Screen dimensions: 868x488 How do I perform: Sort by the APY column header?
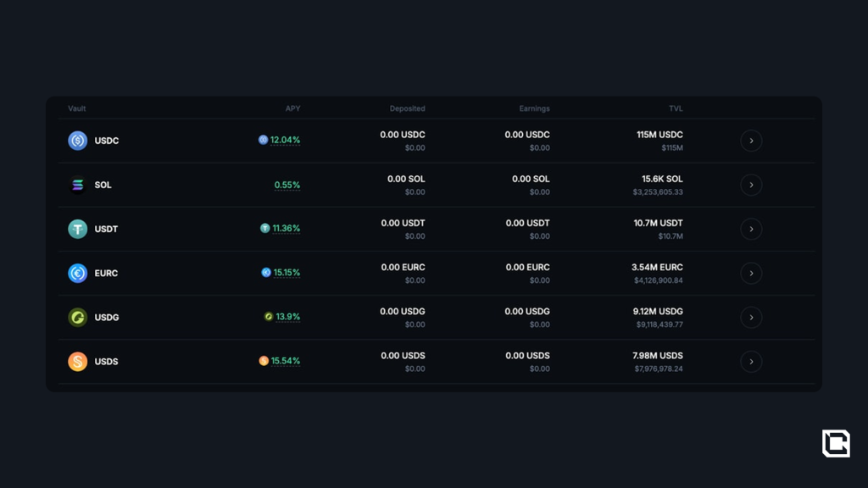[x=292, y=108]
